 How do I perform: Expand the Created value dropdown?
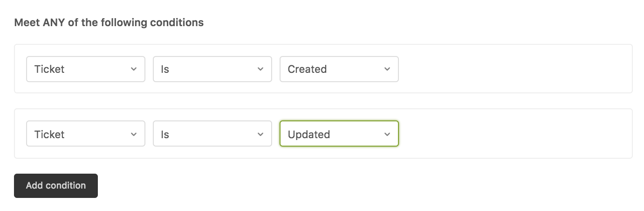pos(339,69)
